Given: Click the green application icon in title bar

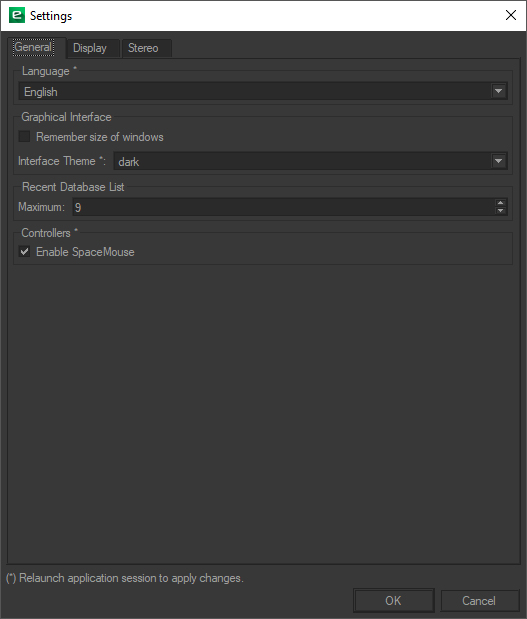Looking at the screenshot, I should pos(17,15).
